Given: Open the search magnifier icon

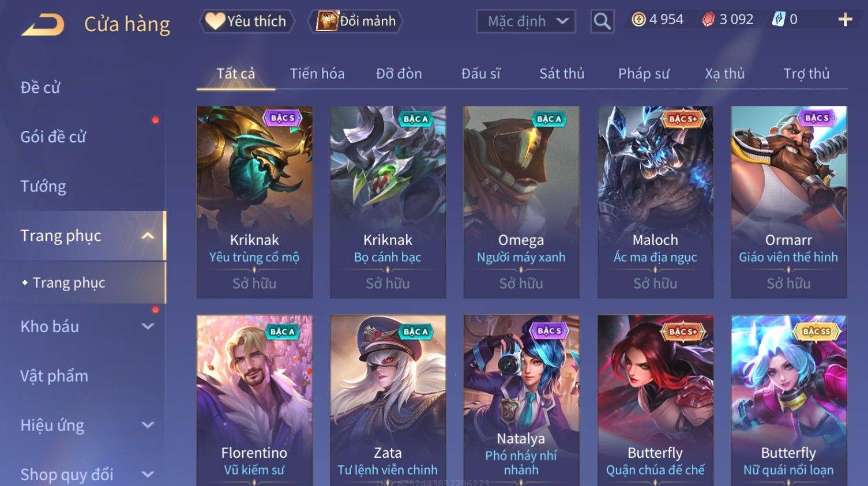Looking at the screenshot, I should [602, 21].
